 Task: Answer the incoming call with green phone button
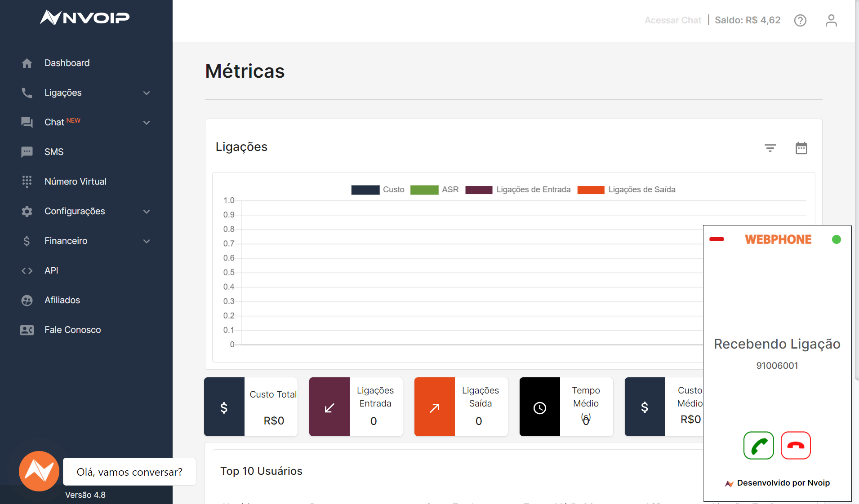(759, 446)
